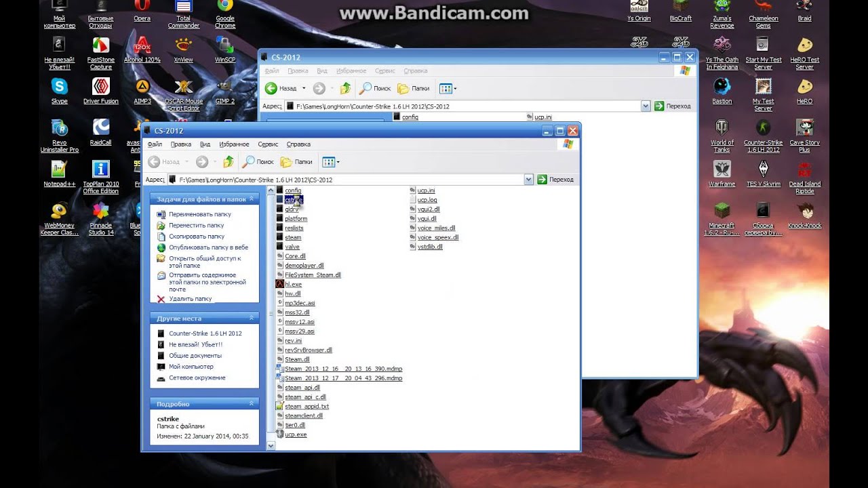
Task: Click the Forward arrow in the front window toolbar
Action: point(201,161)
